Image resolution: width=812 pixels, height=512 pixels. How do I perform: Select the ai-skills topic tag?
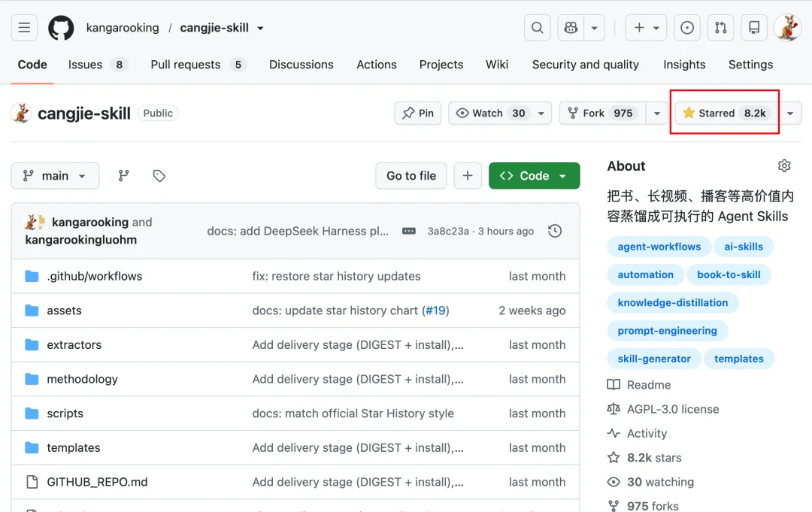(x=743, y=247)
